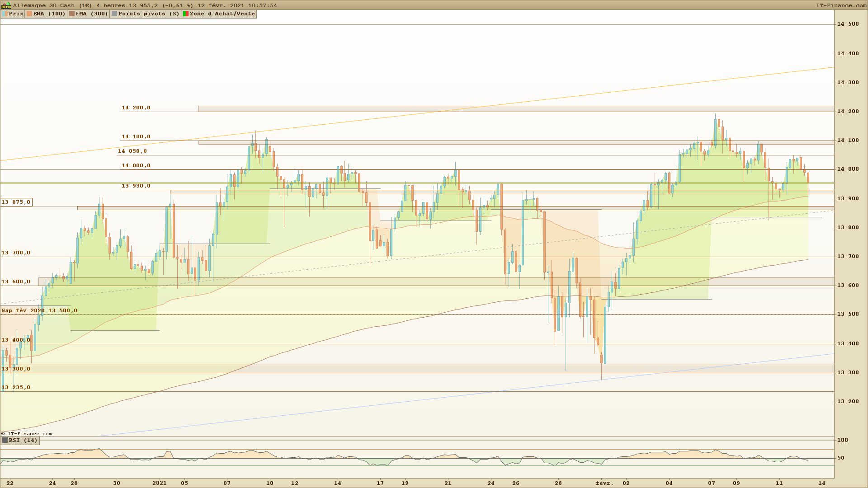Select the EMA (300) indicator label

(92, 14)
